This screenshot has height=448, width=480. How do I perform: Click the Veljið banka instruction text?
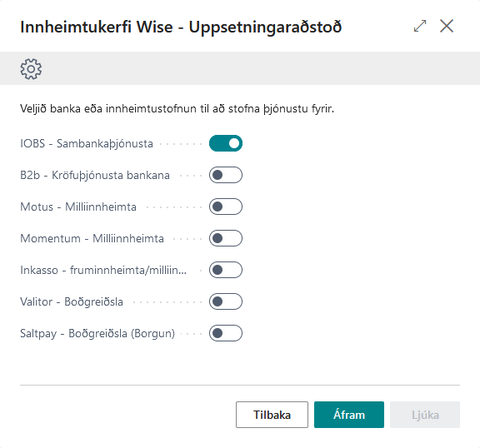(x=177, y=108)
